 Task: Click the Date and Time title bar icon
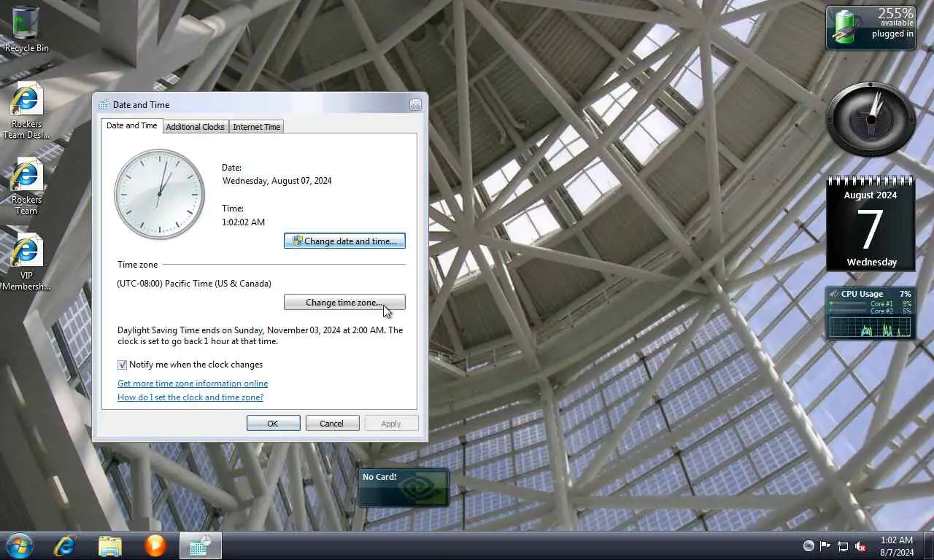[x=104, y=104]
